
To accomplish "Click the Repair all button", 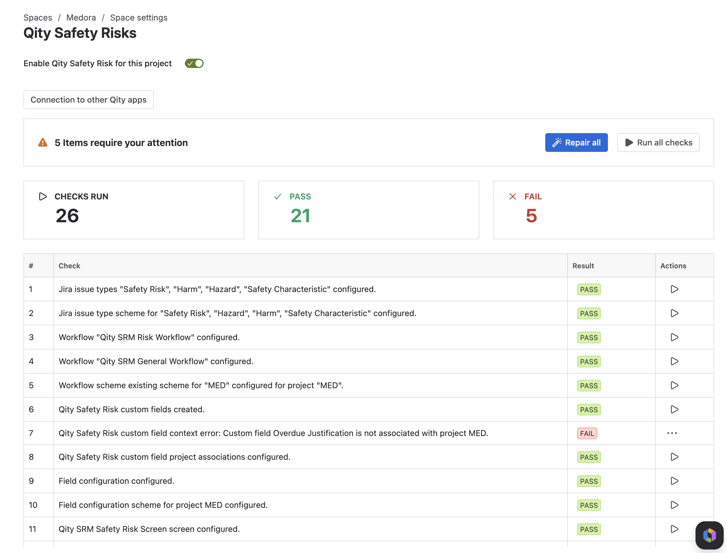I will tap(576, 143).
